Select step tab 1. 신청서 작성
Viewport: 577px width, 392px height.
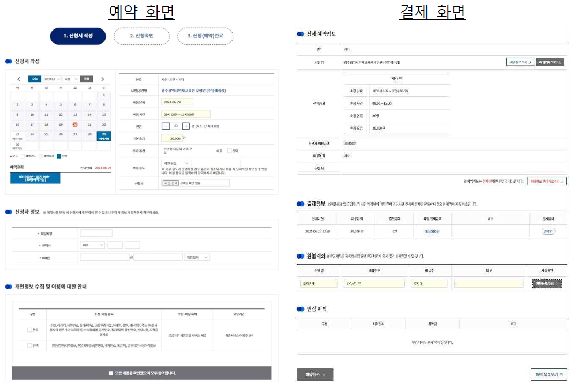78,36
